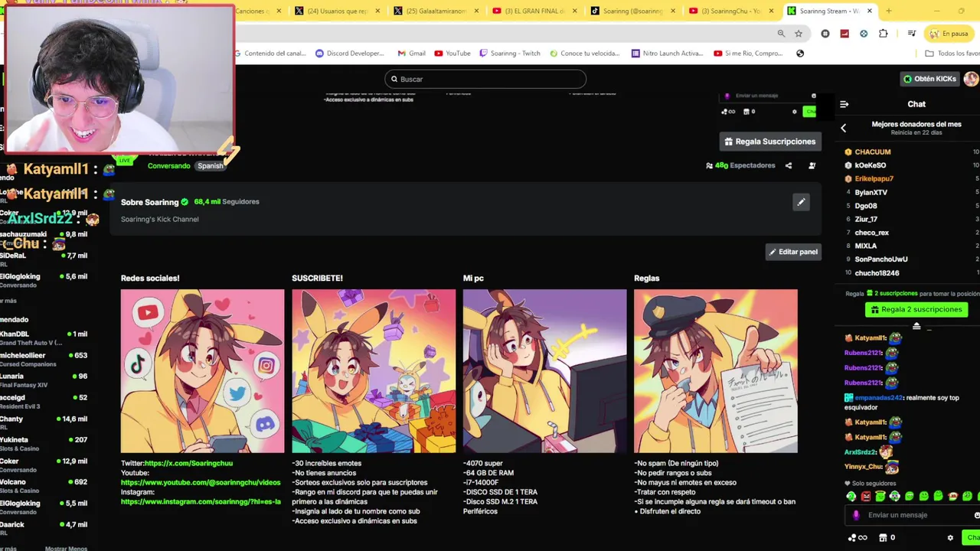Click the channel points infinity icon
The height and width of the screenshot is (551, 980).
pyautogui.click(x=858, y=538)
